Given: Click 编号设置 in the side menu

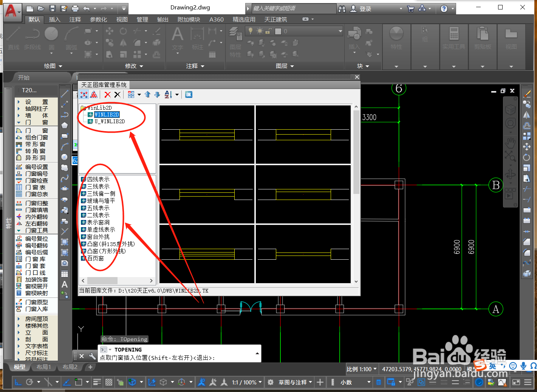Looking at the screenshot, I should pyautogui.click(x=37, y=167).
